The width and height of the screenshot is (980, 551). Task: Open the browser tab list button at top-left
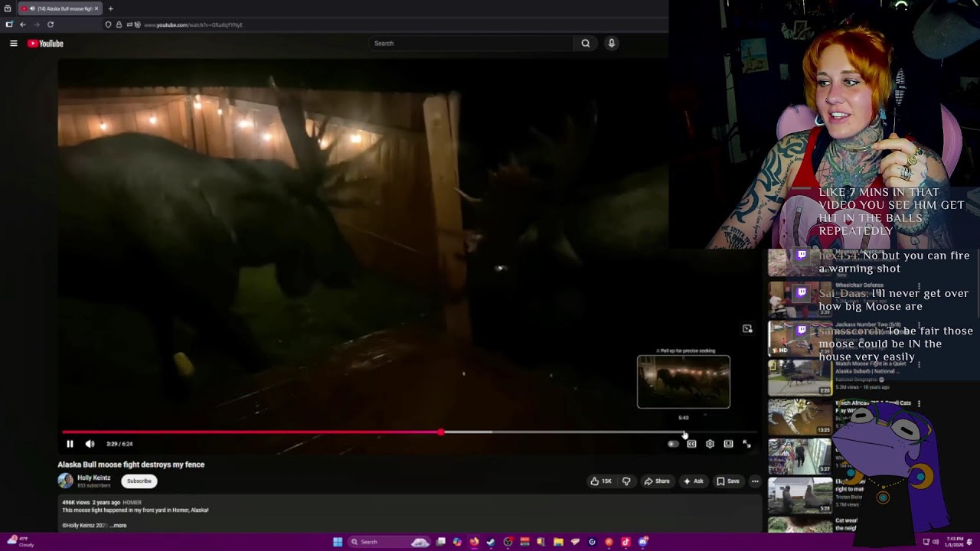click(8, 8)
